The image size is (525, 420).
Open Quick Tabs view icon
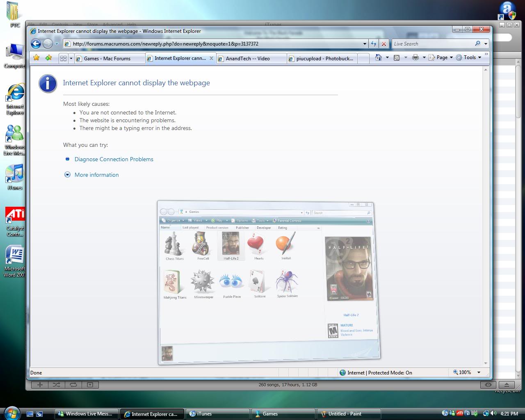(63, 58)
